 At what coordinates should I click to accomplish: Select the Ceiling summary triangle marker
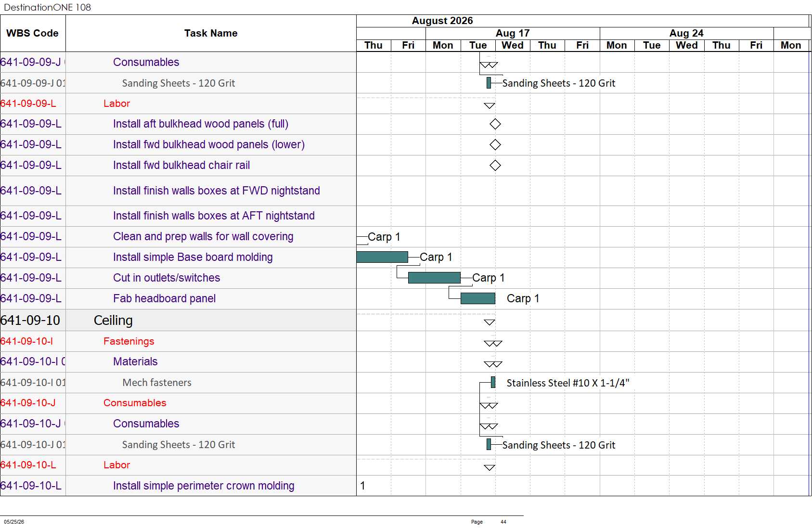coord(490,322)
